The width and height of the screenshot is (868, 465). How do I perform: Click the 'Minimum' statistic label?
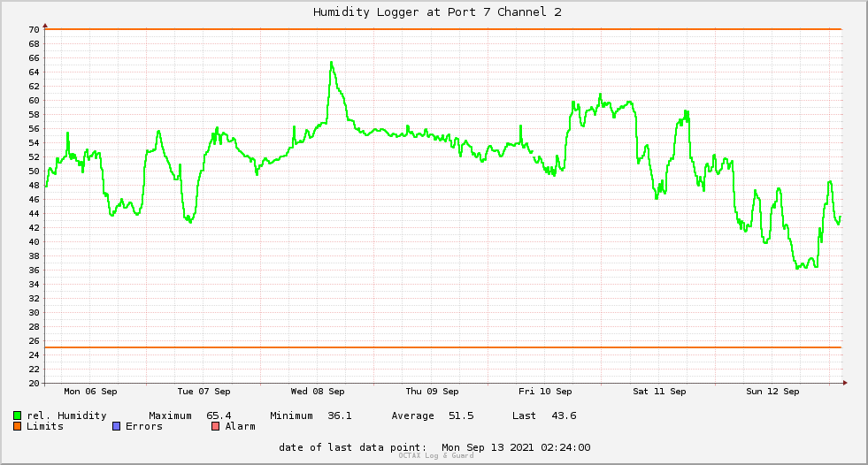point(291,415)
